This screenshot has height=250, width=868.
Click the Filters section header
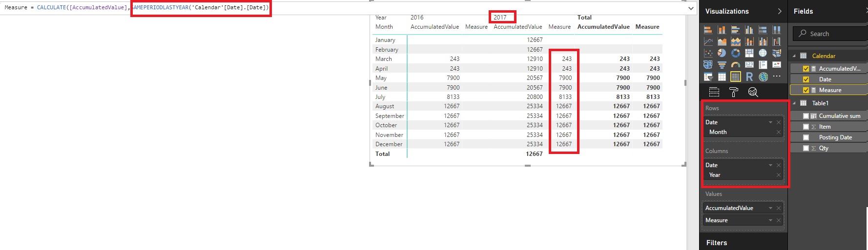pyautogui.click(x=717, y=243)
